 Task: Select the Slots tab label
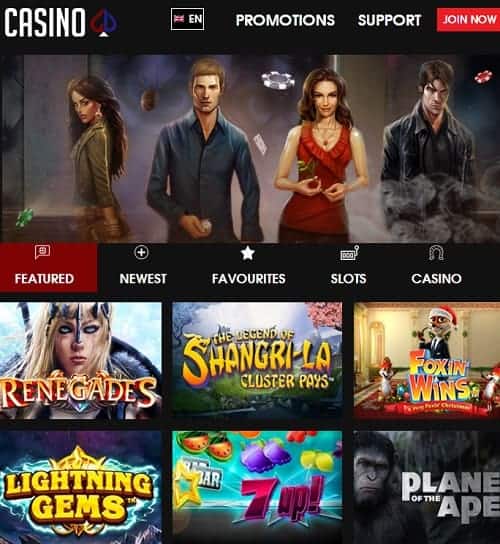click(348, 279)
